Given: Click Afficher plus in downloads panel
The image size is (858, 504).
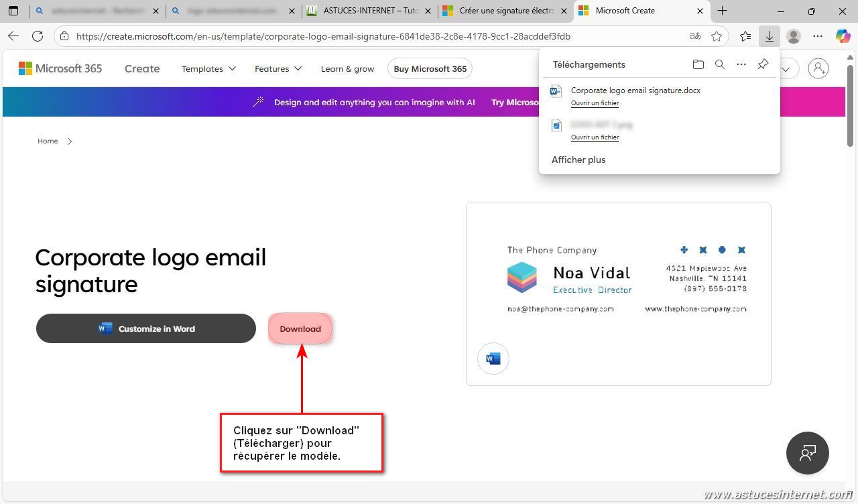Looking at the screenshot, I should [x=578, y=160].
